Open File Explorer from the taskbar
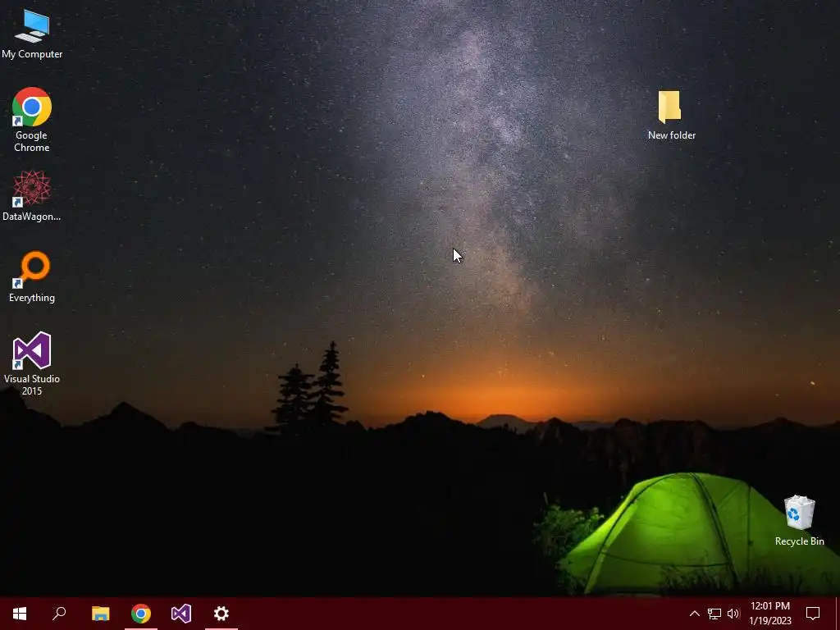The height and width of the screenshot is (630, 840). (100, 614)
